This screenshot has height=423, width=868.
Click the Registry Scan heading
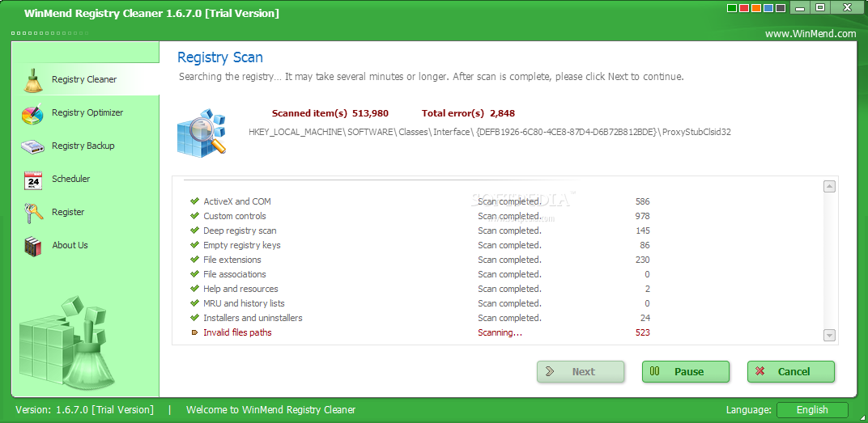pos(219,57)
